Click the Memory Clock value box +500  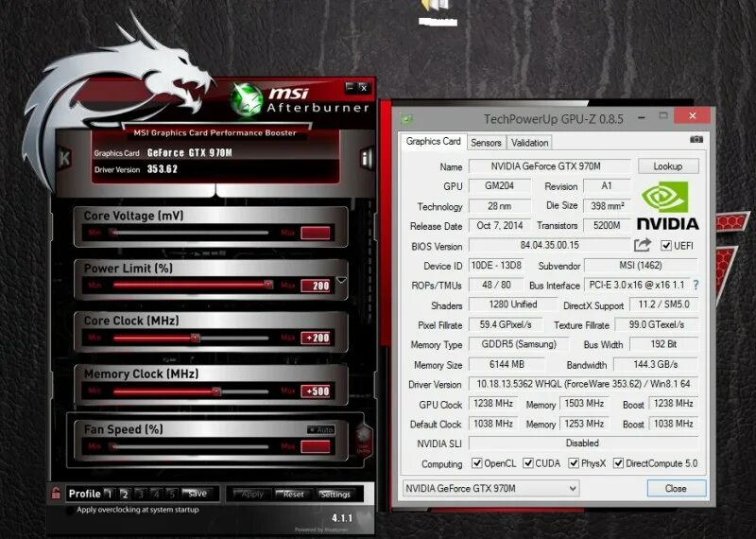click(x=316, y=391)
